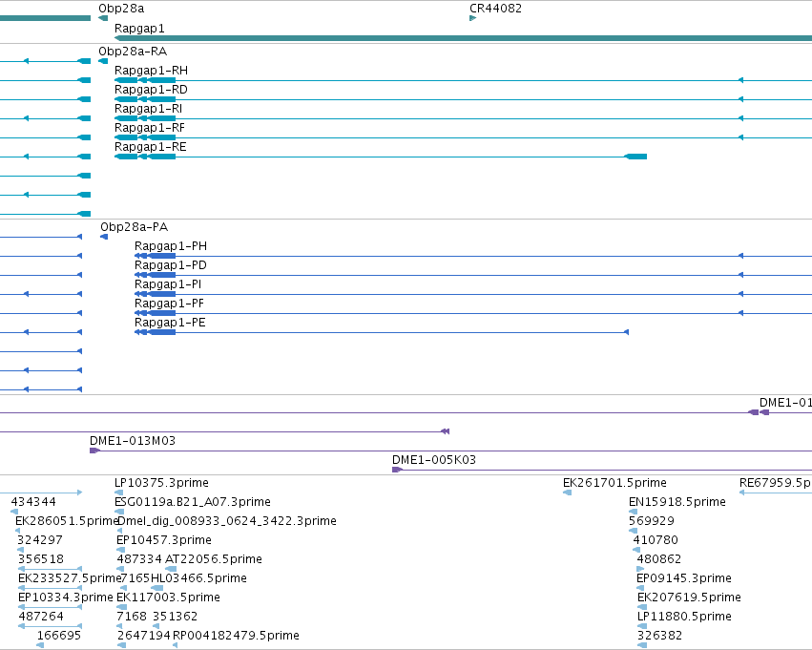The height and width of the screenshot is (650, 812).
Task: Select feature 166695
Action: 59,636
